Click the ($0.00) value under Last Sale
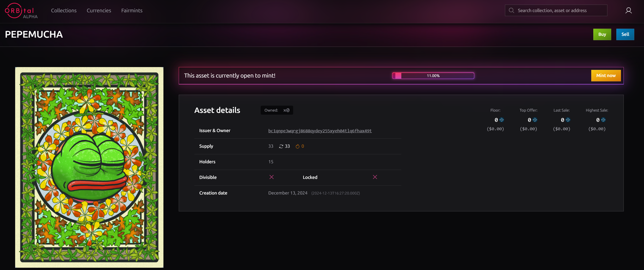The height and width of the screenshot is (270, 644). (x=561, y=129)
